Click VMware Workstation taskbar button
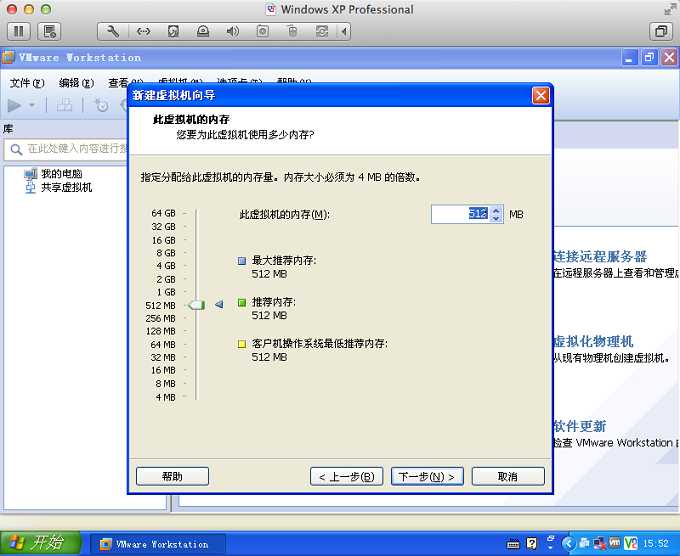 (158, 544)
